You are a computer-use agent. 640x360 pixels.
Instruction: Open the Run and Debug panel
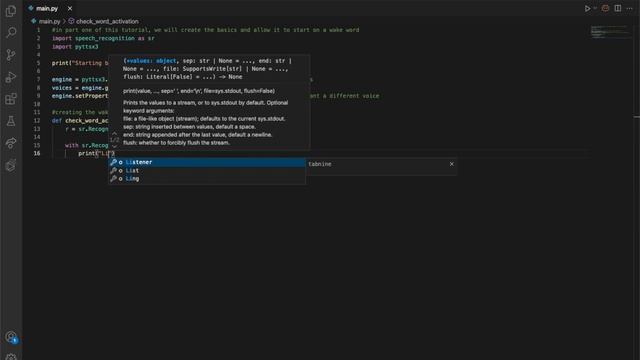pyautogui.click(x=11, y=77)
